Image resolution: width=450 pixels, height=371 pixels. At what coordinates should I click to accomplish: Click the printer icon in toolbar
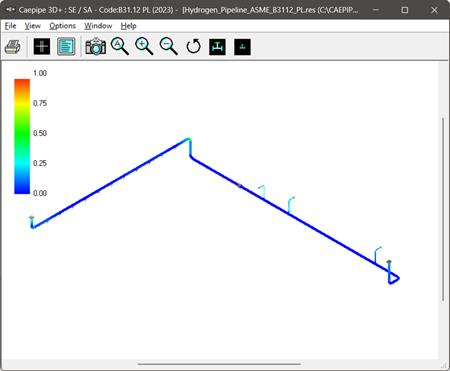pos(13,47)
